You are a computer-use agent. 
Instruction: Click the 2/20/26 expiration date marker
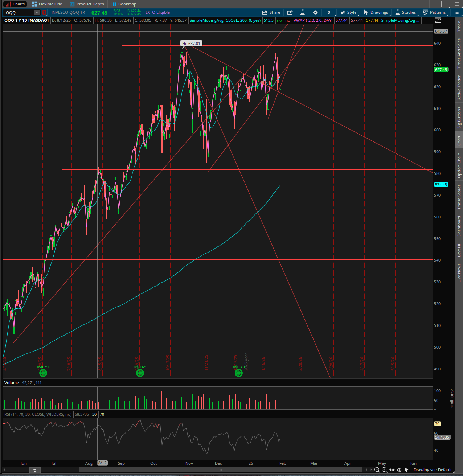300,364
